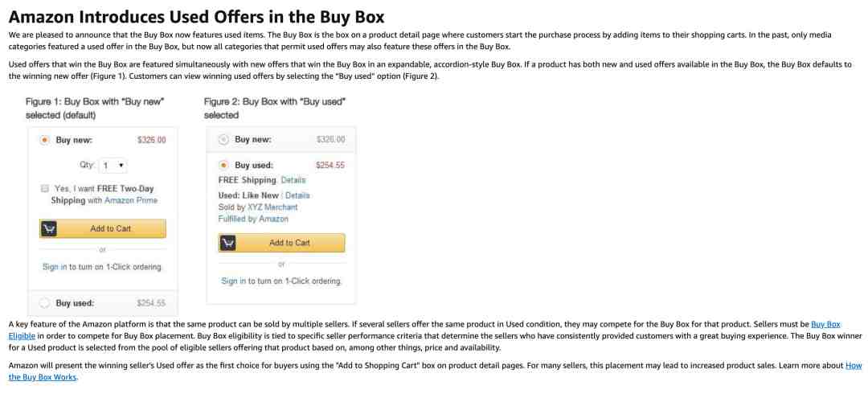Open FREE Shipping Details link
The width and height of the screenshot is (868, 394).
point(293,180)
